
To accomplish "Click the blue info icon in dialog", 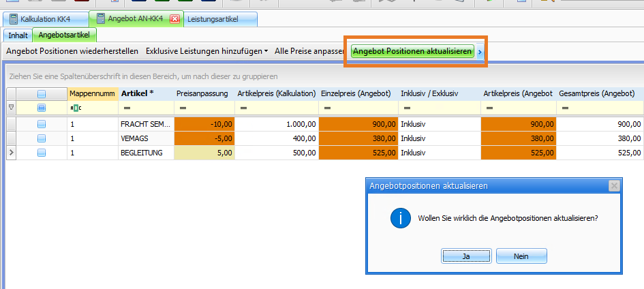I will click(399, 218).
